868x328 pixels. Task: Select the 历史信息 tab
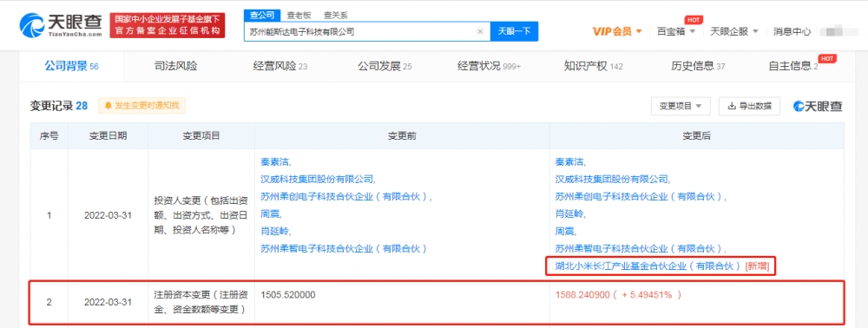click(698, 66)
